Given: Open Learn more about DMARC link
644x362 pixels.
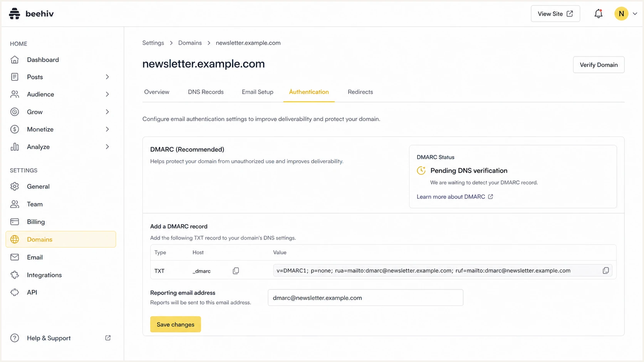Looking at the screenshot, I should pyautogui.click(x=455, y=197).
